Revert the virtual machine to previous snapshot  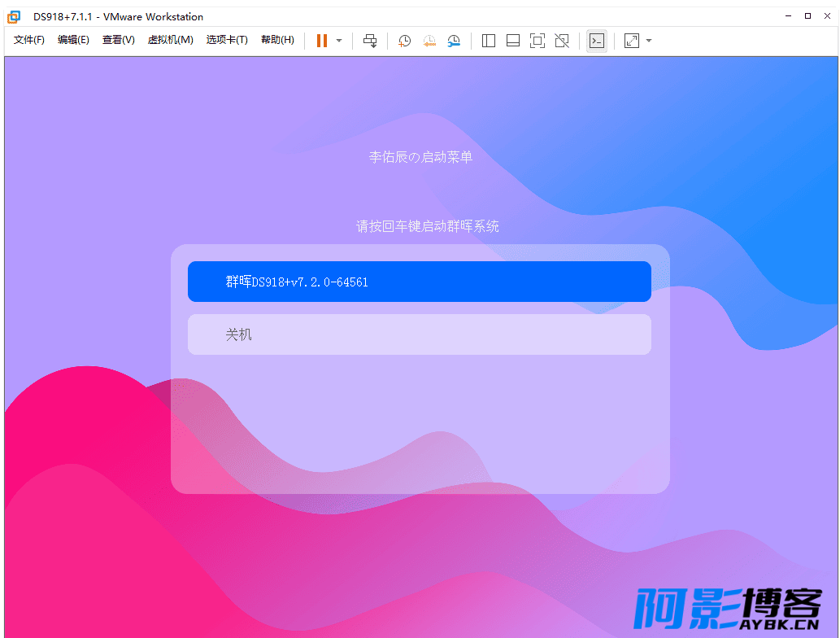tap(429, 41)
